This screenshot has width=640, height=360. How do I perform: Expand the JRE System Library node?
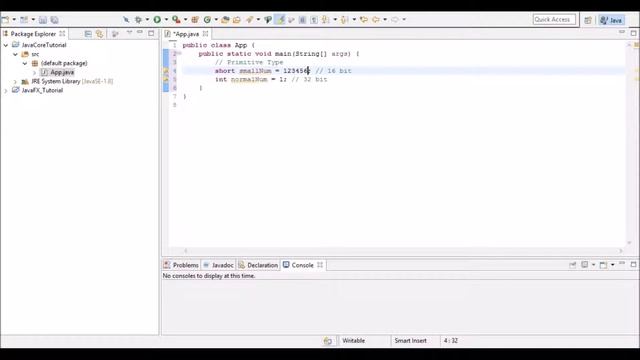click(x=16, y=82)
